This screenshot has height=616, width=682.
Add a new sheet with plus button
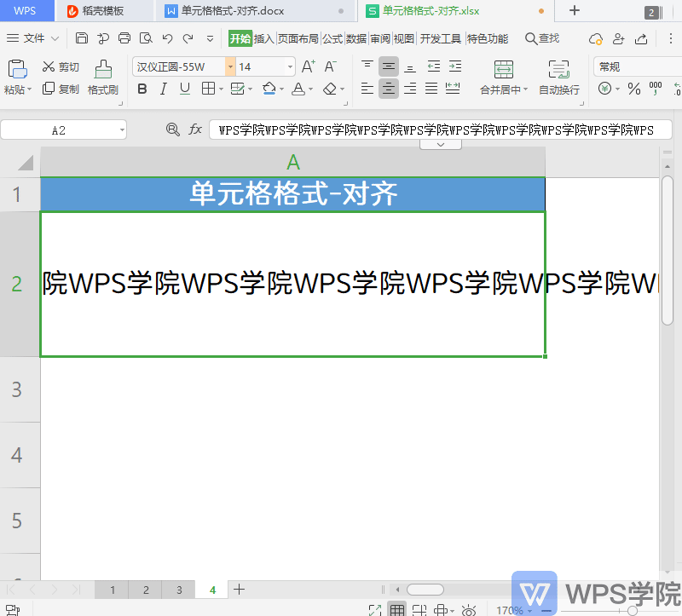click(239, 590)
